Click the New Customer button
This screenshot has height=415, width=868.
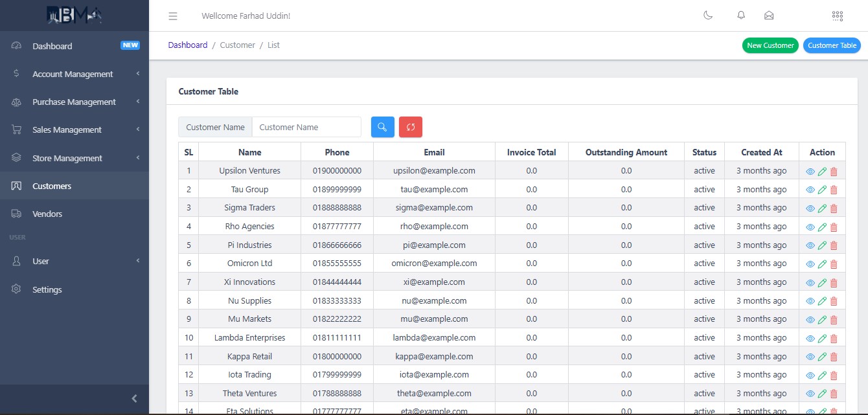coord(770,45)
